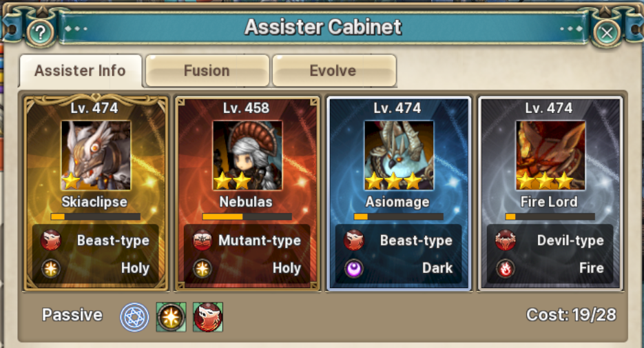Switch to the Fusion tab
This screenshot has width=644, height=348.
pyautogui.click(x=207, y=71)
